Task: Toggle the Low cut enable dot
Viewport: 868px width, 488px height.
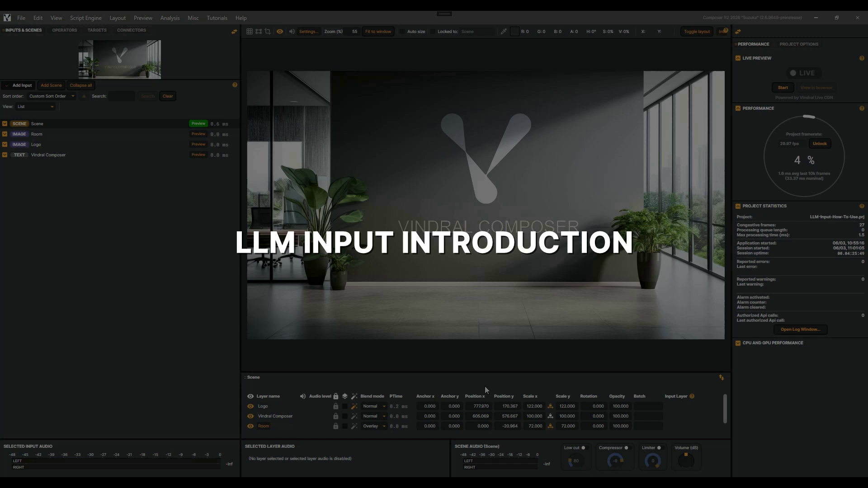Action: click(x=583, y=448)
